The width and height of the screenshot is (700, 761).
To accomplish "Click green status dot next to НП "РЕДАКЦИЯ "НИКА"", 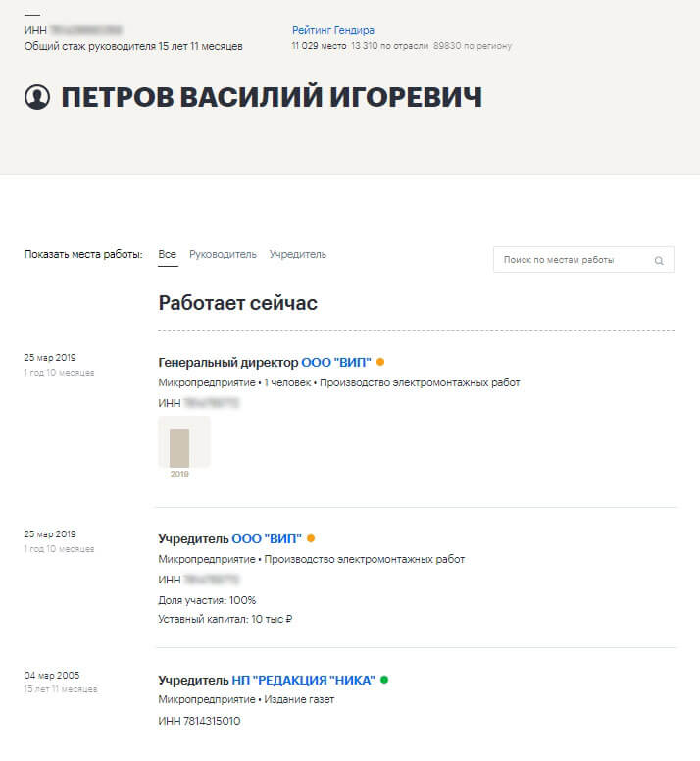I will point(384,679).
